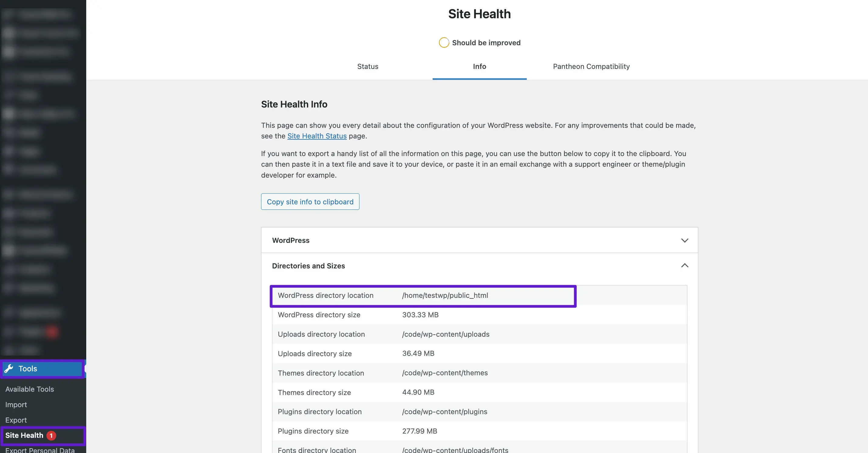Viewport: 868px width, 453px height.
Task: Click the Fonts directory location label
Action: coord(317,450)
